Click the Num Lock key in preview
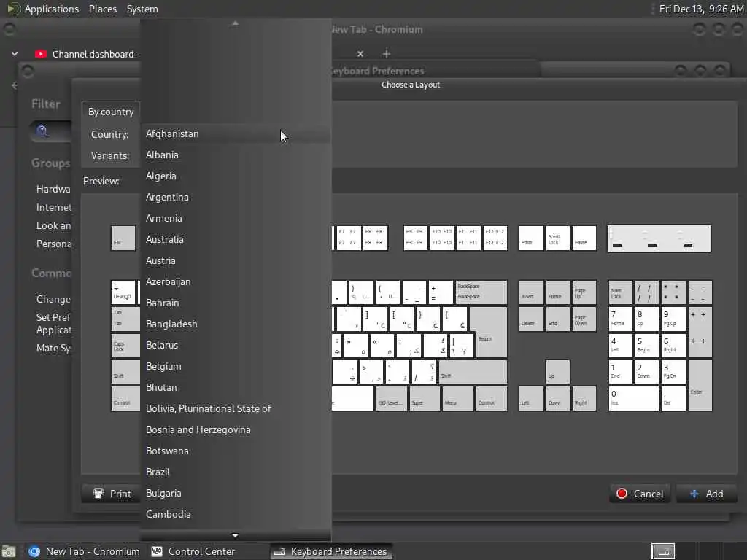 click(620, 292)
